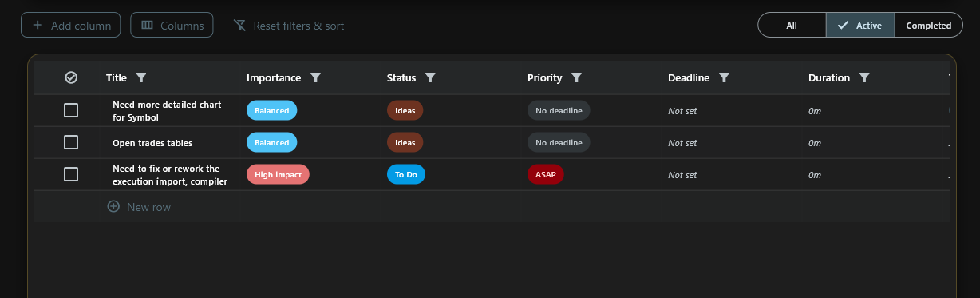
Task: Click the Title column header text
Action: [x=117, y=77]
